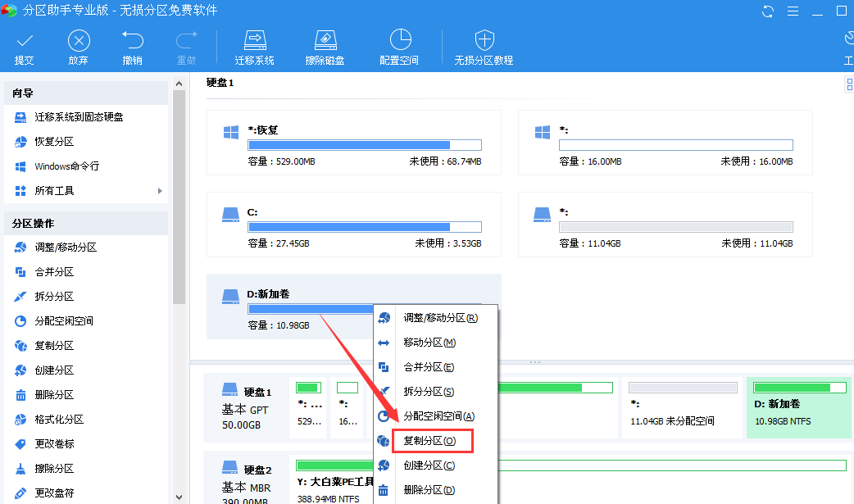Open the 迁移系统 migrate system tool
The height and width of the screenshot is (504, 854).
coord(254,48)
